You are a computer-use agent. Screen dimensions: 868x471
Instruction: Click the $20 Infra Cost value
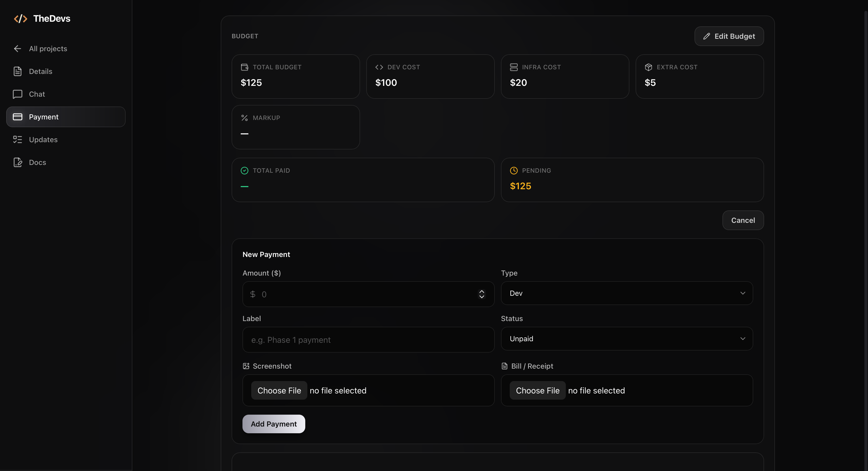(x=518, y=82)
